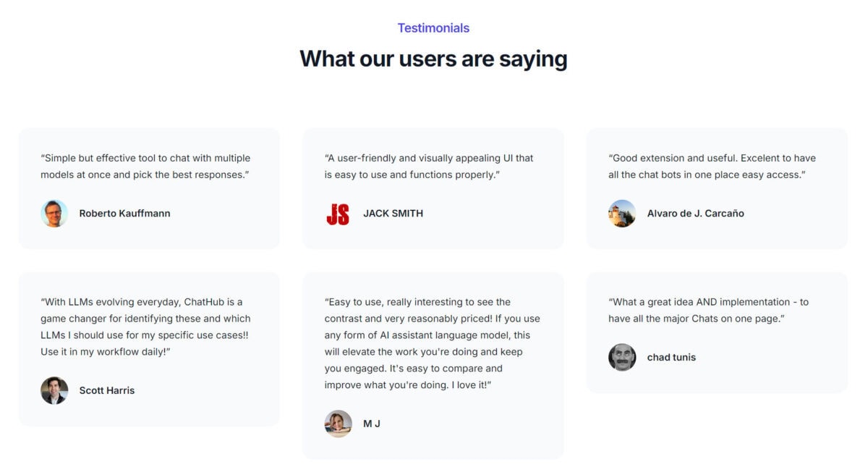
Task: Click the Testimonials section label
Action: (x=433, y=28)
